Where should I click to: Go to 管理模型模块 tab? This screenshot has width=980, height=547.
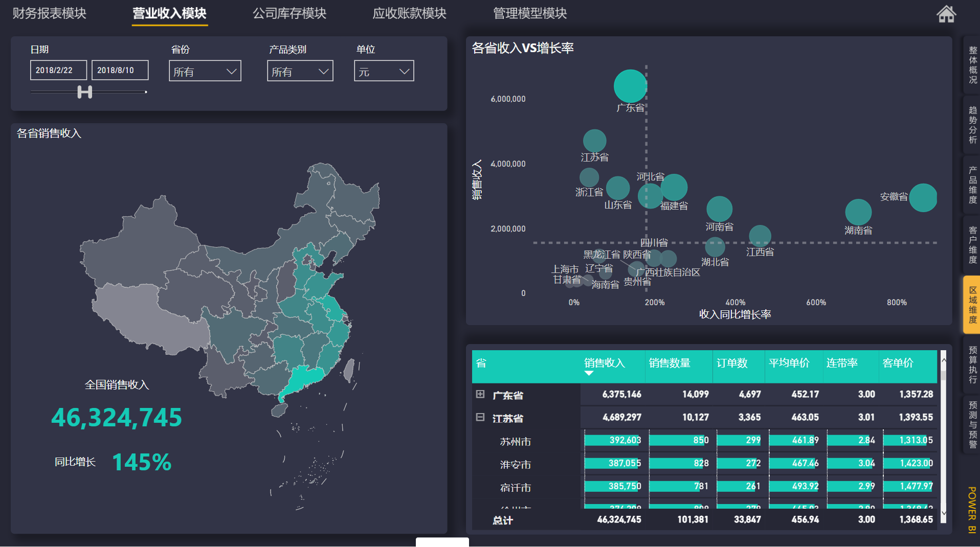530,13
